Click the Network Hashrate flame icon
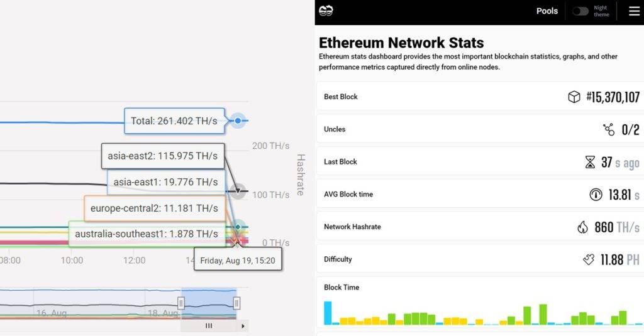This screenshot has height=336, width=644. pos(582,227)
